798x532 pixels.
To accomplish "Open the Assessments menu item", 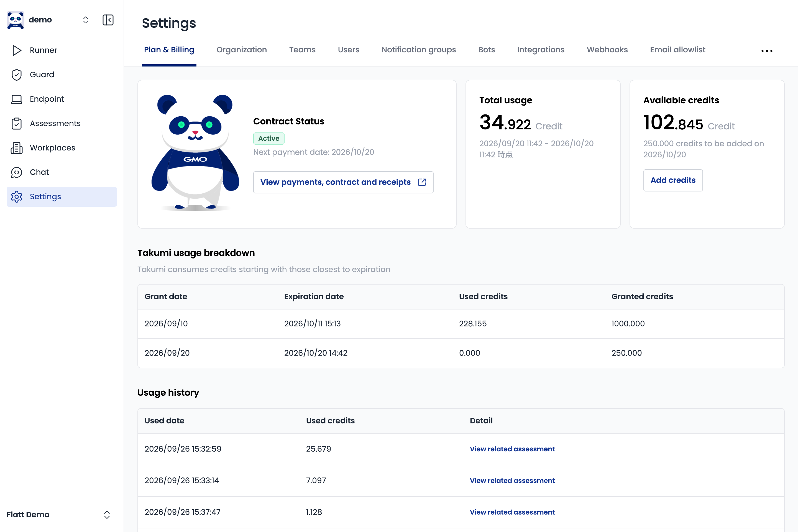I will [x=62, y=124].
